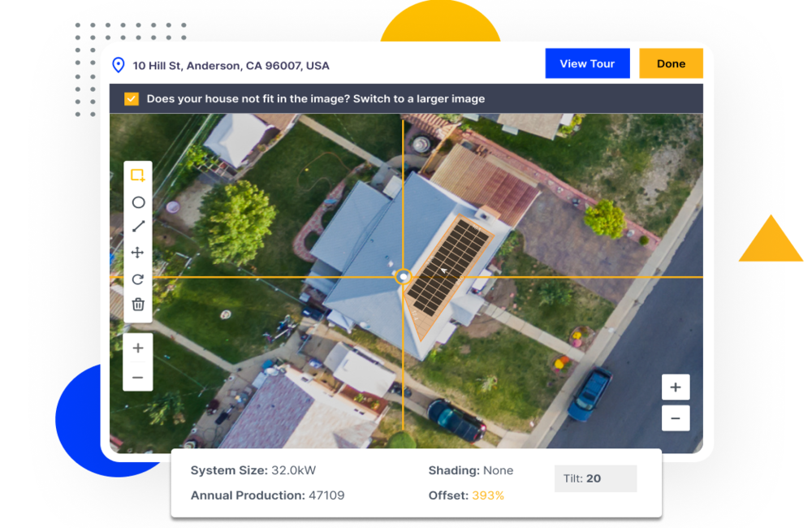Click the orange crosshair center marker
812x528 pixels.
[x=404, y=278]
